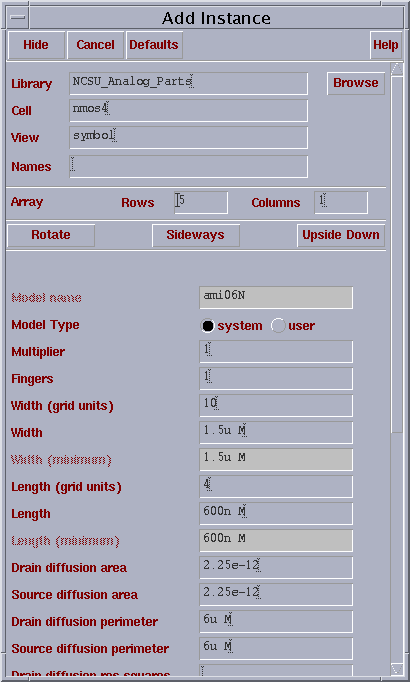
Task: Select the user Model Type radio
Action: pyautogui.click(x=278, y=326)
